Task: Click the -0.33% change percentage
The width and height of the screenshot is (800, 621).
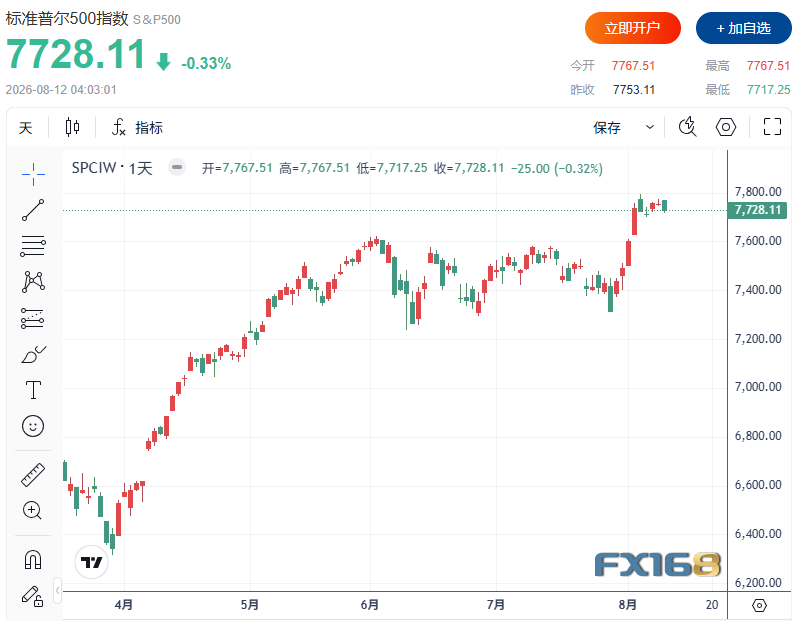Action: pos(206,63)
